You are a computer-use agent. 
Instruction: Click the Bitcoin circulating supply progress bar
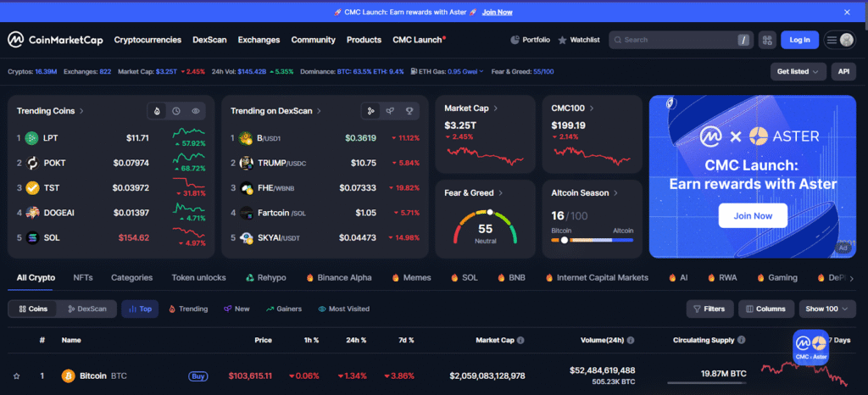[706, 383]
